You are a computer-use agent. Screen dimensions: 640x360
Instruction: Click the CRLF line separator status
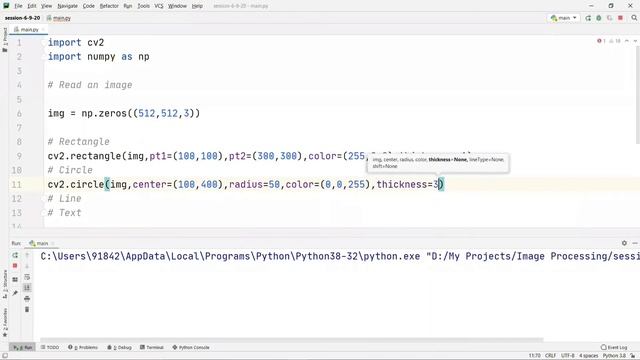(x=550, y=356)
